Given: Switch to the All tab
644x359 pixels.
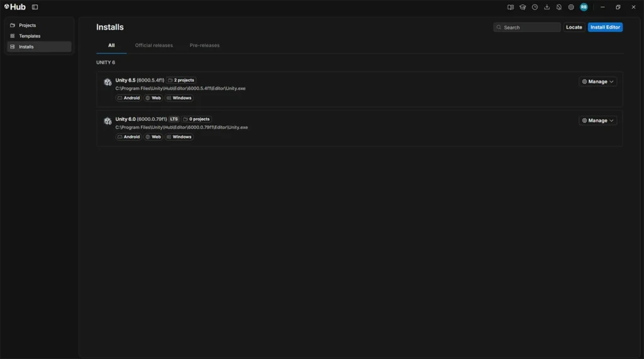Looking at the screenshot, I should pyautogui.click(x=111, y=46).
